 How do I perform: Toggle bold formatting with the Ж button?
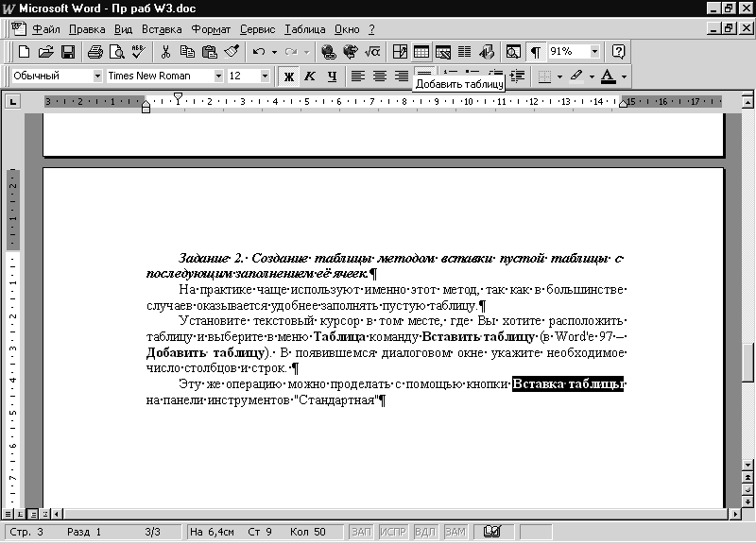click(288, 76)
